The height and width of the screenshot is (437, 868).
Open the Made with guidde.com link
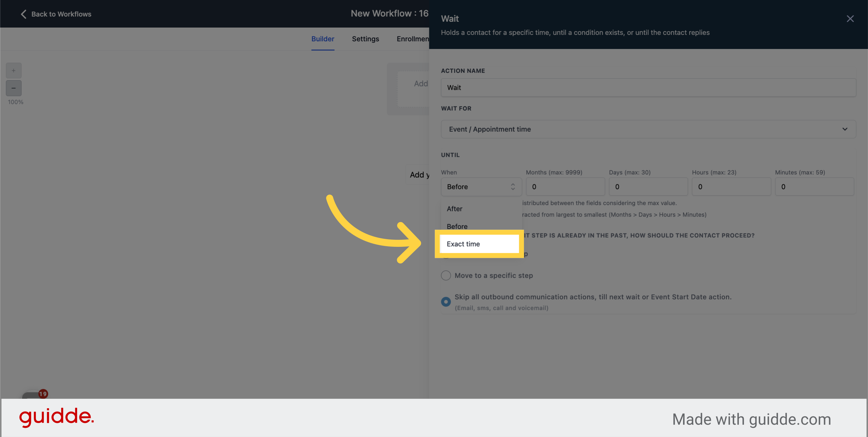click(x=752, y=419)
